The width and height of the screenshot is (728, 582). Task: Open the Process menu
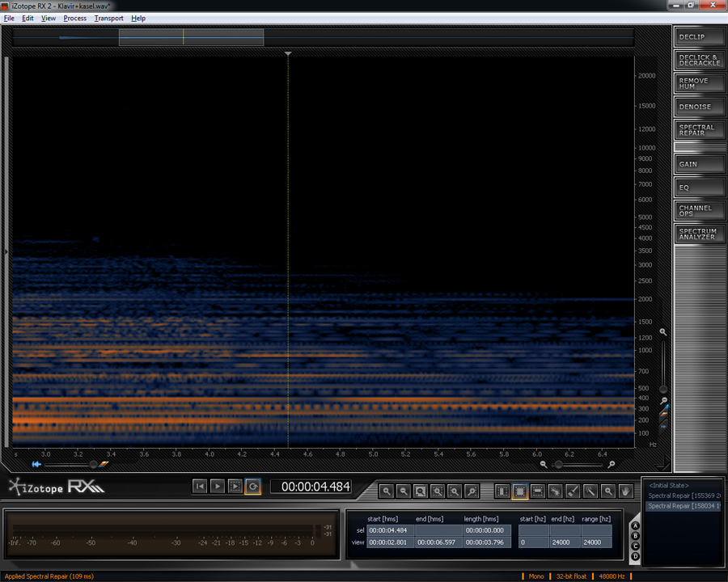pyautogui.click(x=74, y=18)
